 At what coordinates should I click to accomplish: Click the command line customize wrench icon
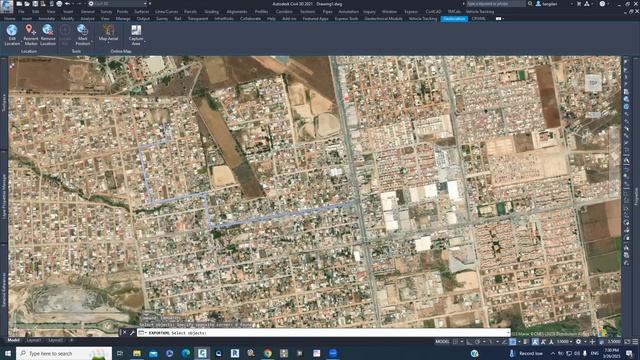point(132,333)
